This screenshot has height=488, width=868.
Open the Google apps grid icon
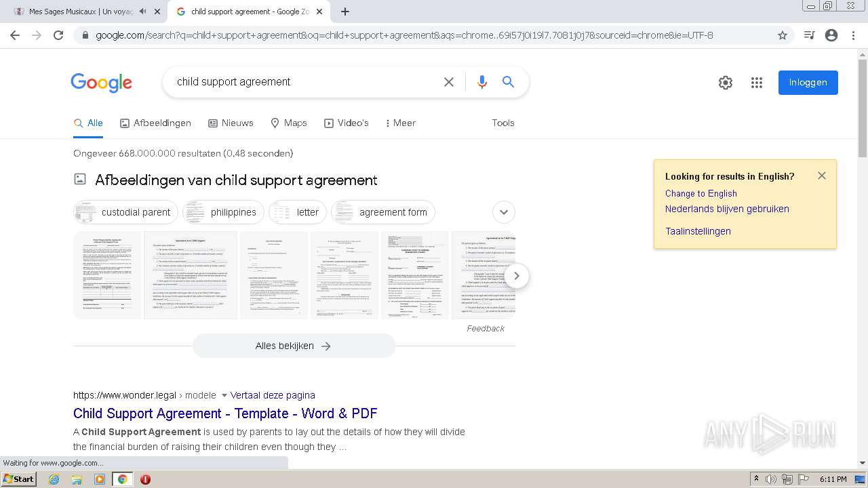coord(757,83)
